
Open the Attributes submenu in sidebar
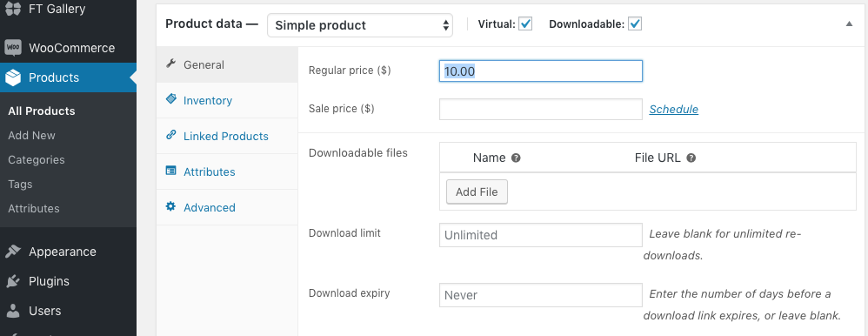pyautogui.click(x=34, y=208)
